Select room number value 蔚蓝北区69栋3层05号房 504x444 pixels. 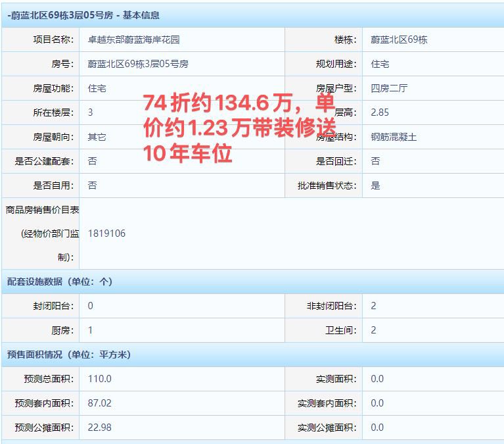[138, 64]
